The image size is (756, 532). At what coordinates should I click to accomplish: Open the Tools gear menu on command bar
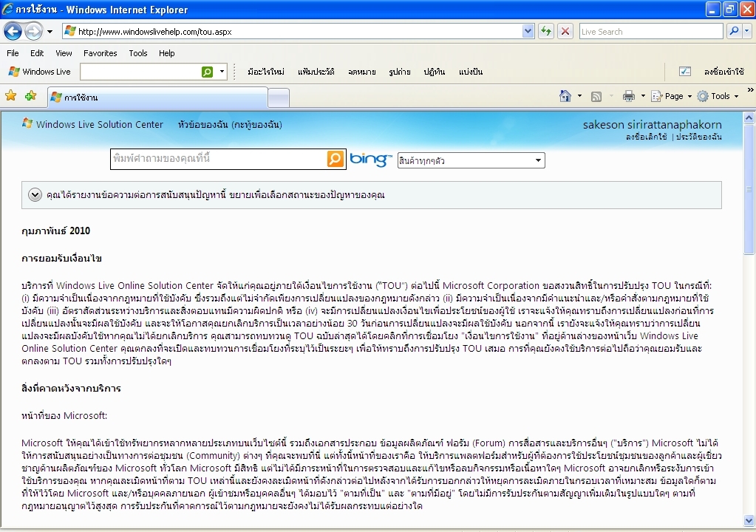tap(718, 96)
